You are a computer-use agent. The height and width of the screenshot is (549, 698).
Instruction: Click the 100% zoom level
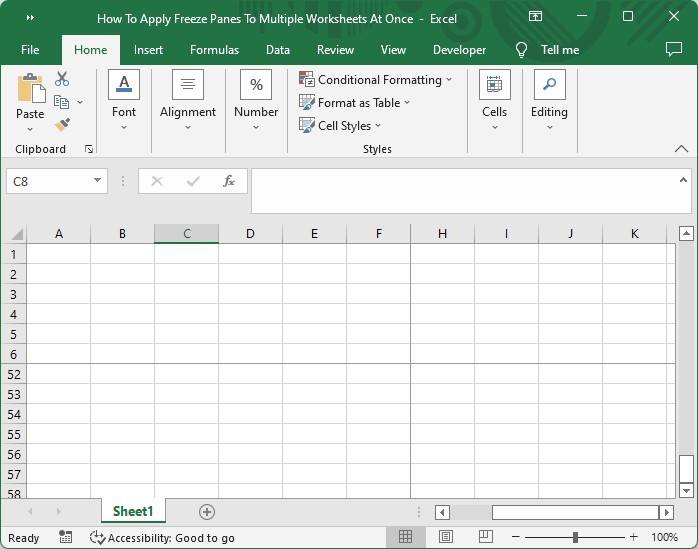(x=665, y=537)
